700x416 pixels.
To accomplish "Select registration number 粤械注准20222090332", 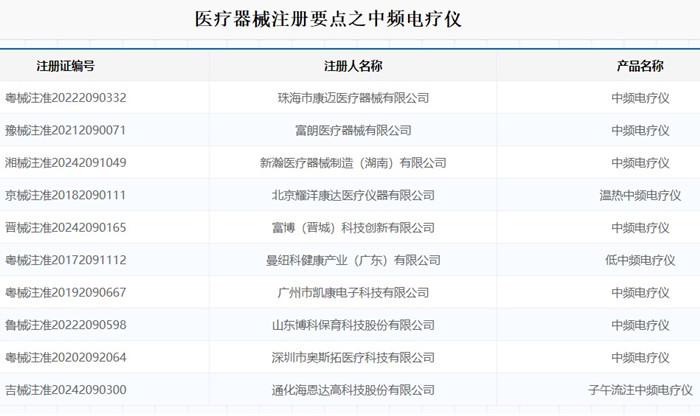I will click(x=66, y=98).
